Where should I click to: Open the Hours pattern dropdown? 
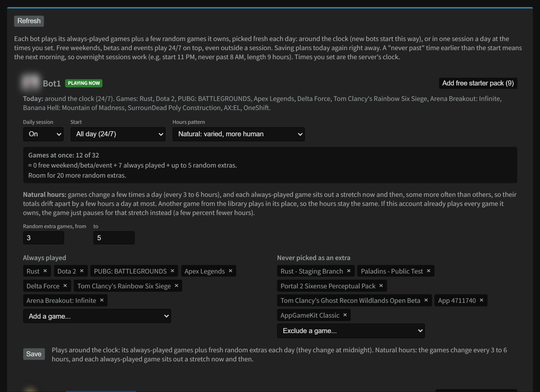239,134
